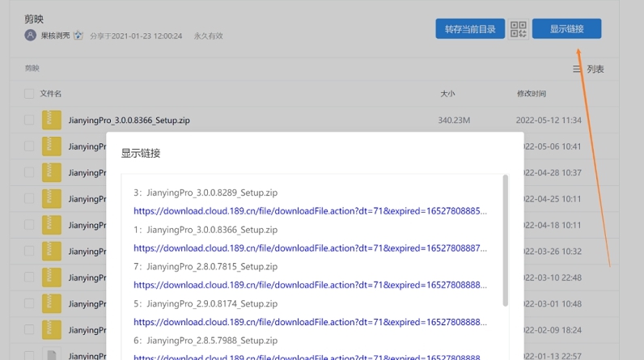Click the badge icon beside 果核剥壳
Viewport: 644px width, 360px height.
78,36
